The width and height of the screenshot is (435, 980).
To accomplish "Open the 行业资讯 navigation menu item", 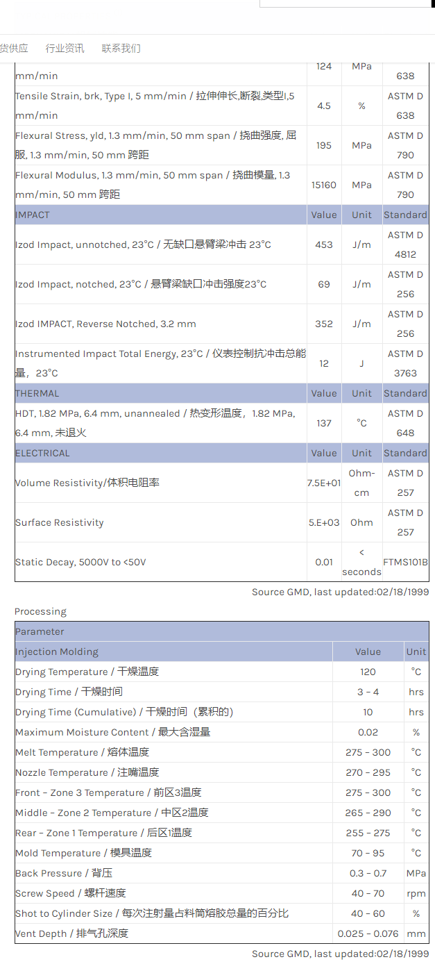I will coord(65,48).
